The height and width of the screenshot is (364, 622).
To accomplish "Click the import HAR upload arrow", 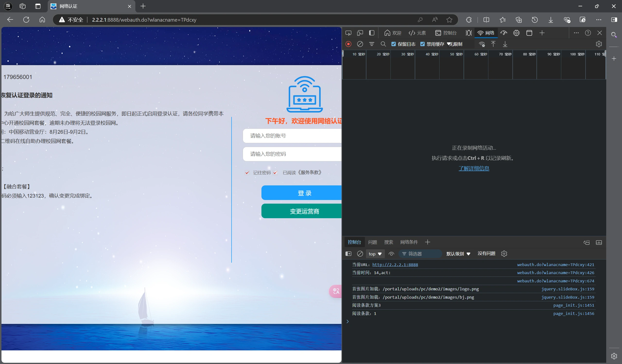I will point(493,44).
